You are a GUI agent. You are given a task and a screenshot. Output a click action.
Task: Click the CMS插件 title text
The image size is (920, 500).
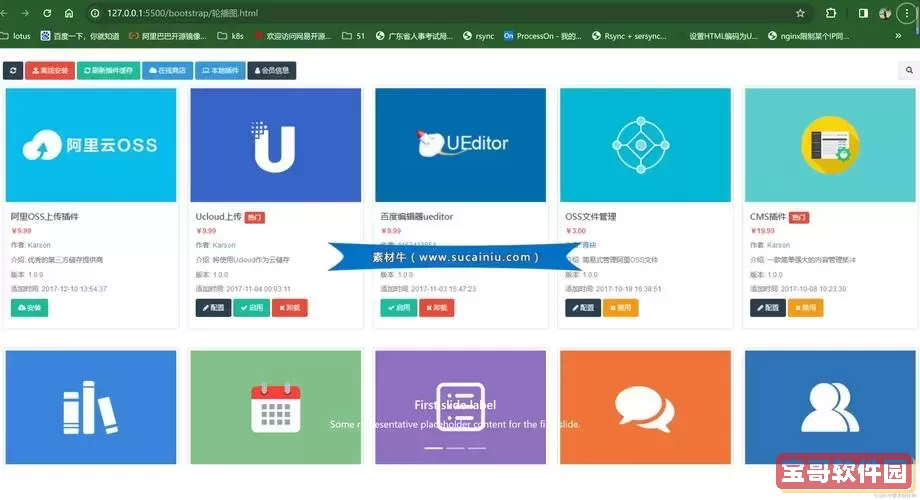tap(767, 217)
